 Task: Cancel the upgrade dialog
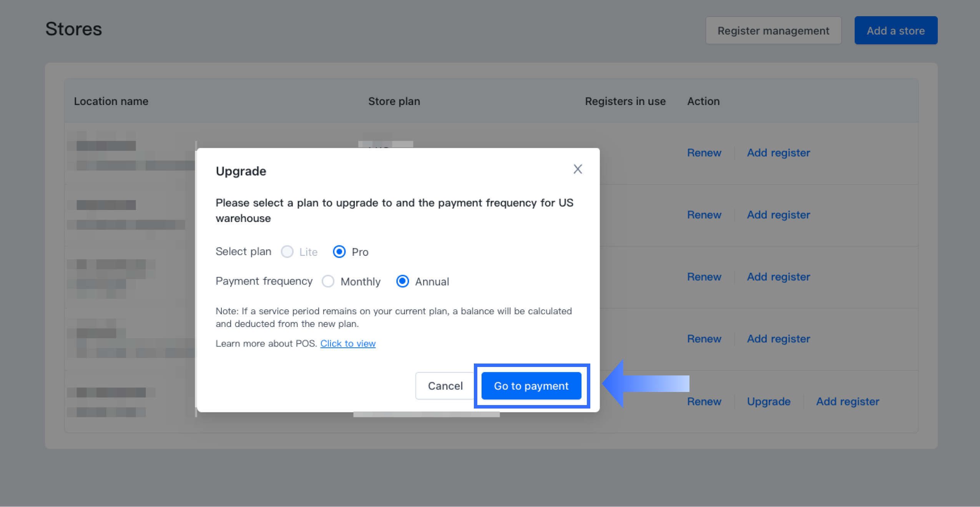click(445, 386)
